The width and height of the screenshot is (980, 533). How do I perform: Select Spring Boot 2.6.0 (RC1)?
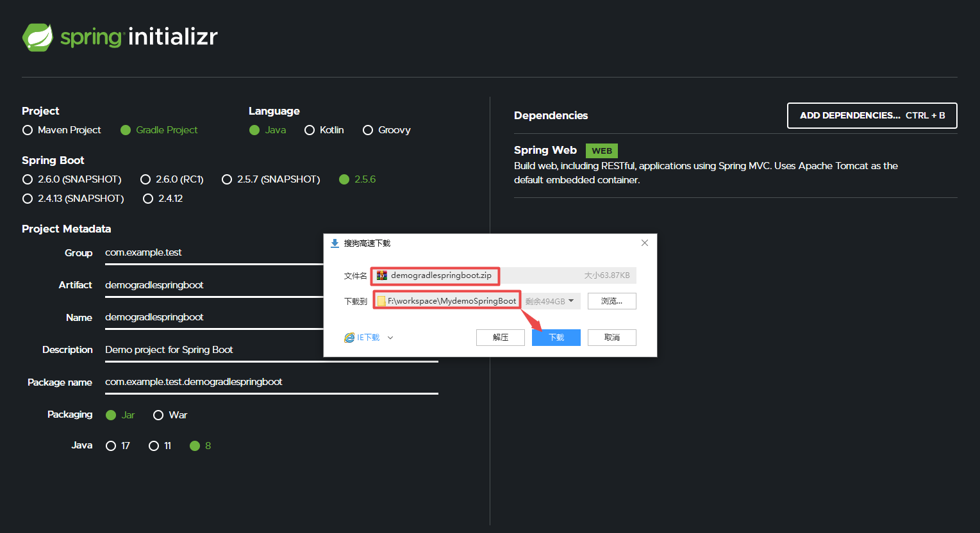145,179
